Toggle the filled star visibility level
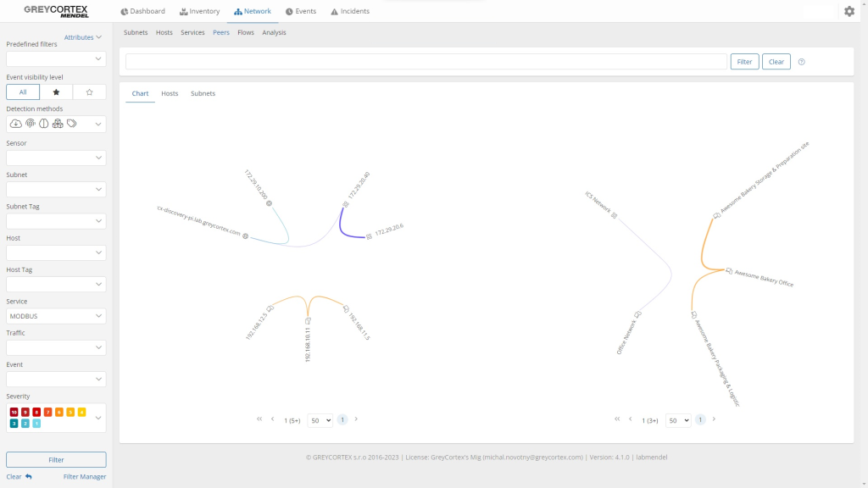This screenshot has width=868, height=488. [56, 92]
